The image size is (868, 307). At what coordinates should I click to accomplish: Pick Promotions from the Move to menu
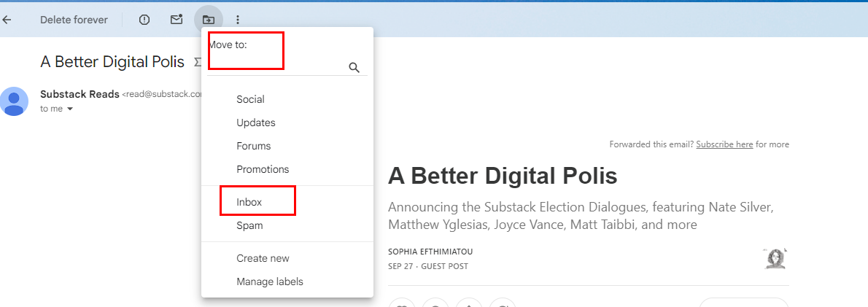pos(263,169)
